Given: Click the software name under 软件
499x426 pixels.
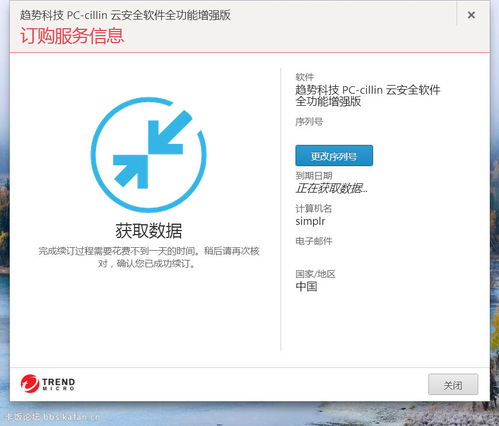Looking at the screenshot, I should point(368,95).
